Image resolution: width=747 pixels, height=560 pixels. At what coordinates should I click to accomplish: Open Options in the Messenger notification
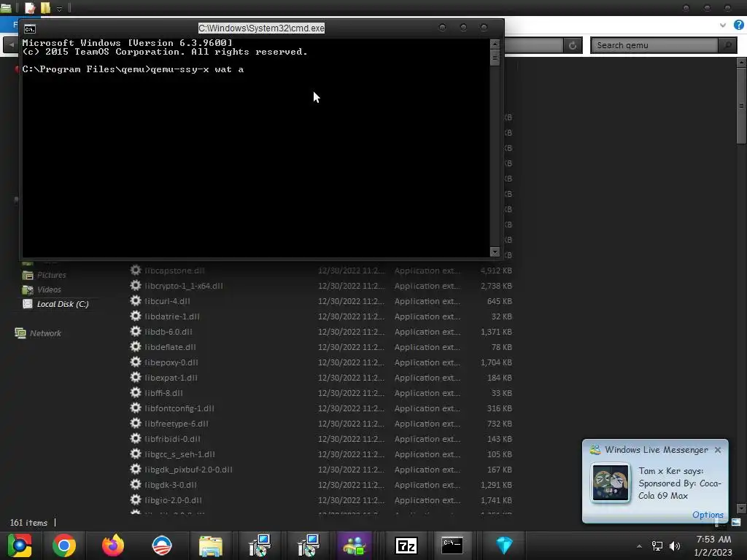pos(708,515)
